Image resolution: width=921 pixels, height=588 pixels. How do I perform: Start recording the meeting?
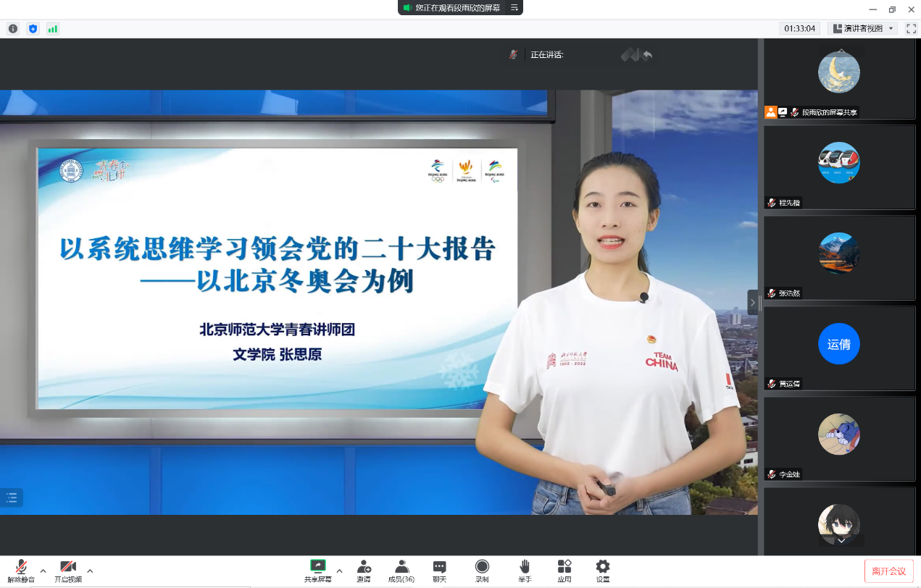(481, 570)
